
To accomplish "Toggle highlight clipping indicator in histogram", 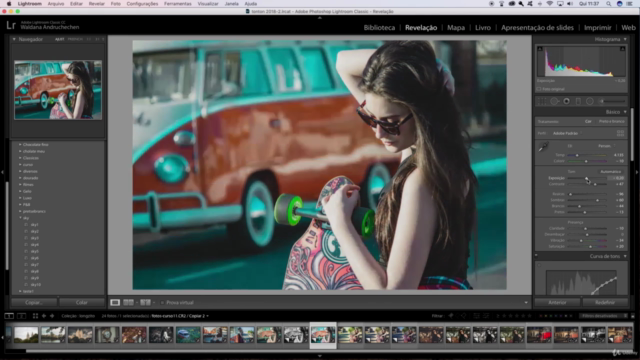I will point(622,49).
